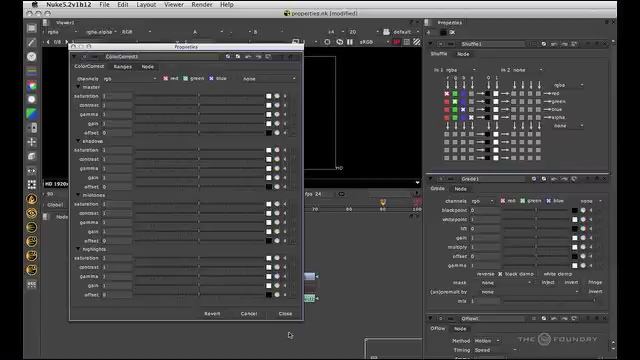
Task: Open the File menu
Action: point(104,4)
